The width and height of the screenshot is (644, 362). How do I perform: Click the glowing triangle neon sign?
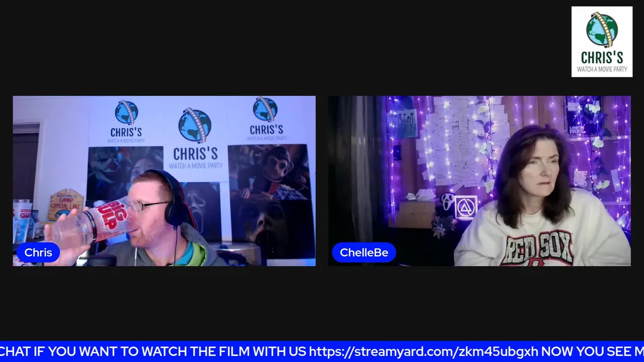tap(466, 208)
